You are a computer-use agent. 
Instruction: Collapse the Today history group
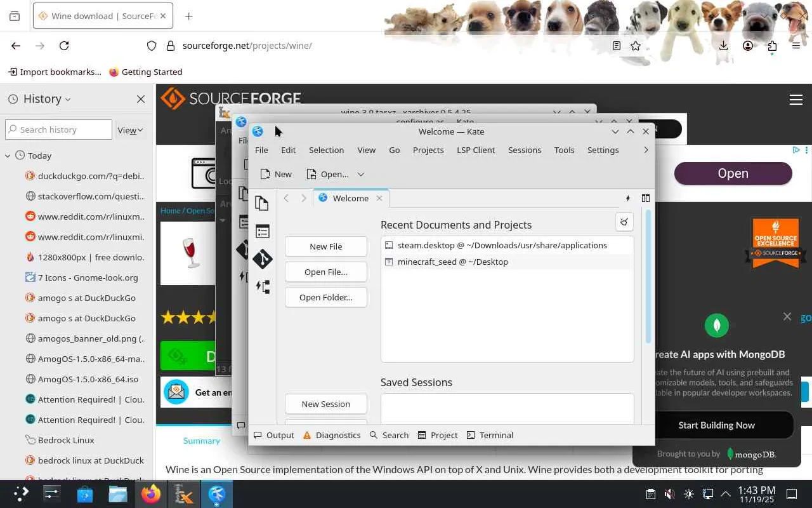(x=8, y=156)
